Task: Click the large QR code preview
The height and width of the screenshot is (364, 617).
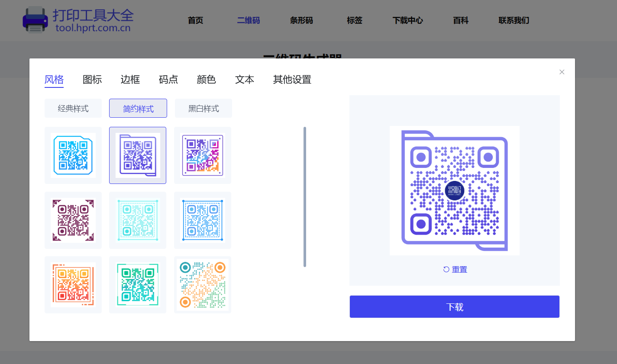Action: click(455, 190)
